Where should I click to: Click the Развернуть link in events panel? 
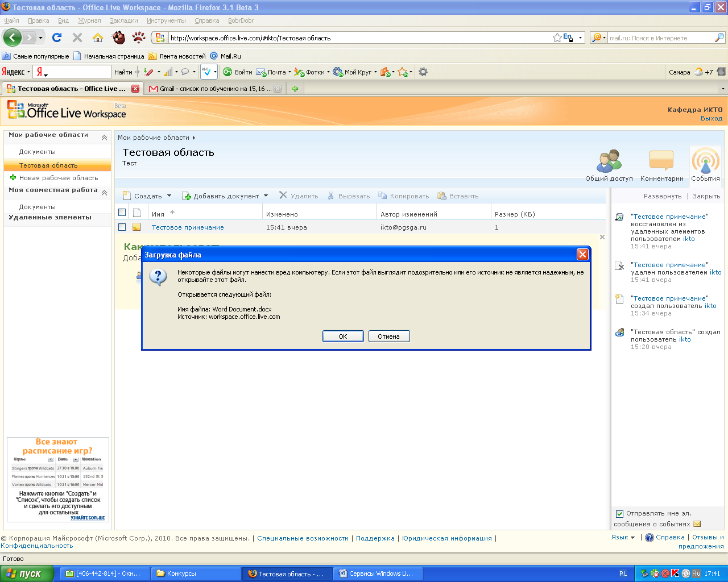[x=663, y=196]
